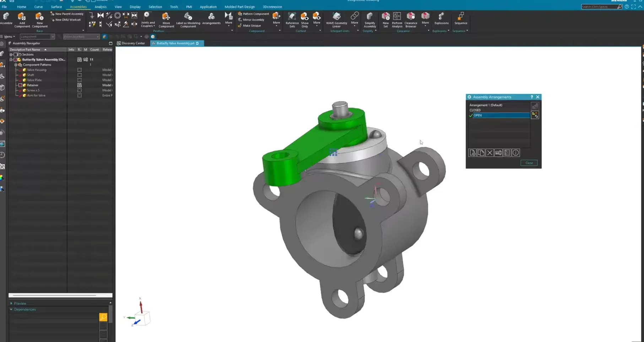Click help question mark in Arrangements dialog
644x342 pixels.
(x=532, y=97)
